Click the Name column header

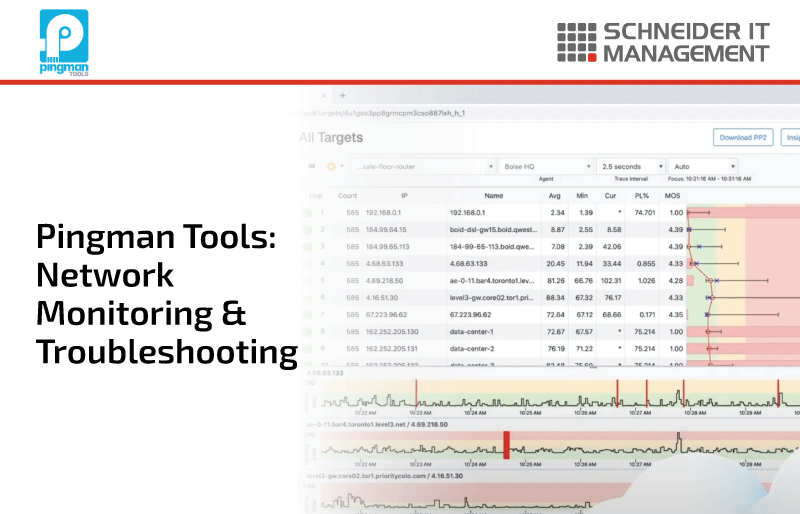coord(494,195)
